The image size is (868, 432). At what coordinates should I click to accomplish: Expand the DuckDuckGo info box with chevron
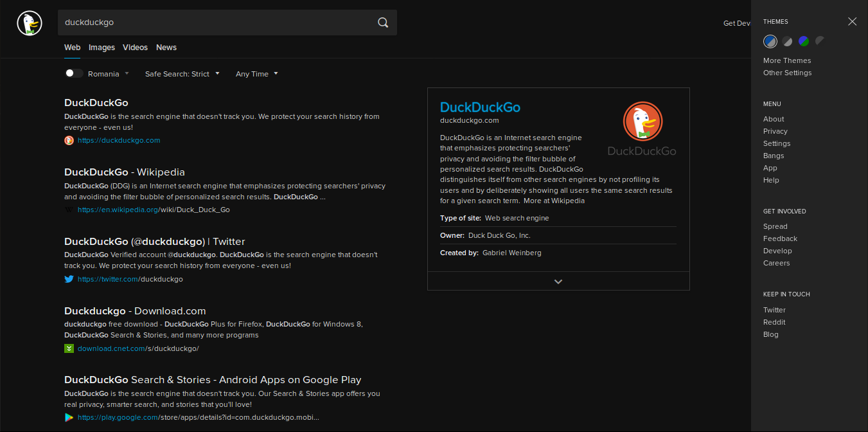click(x=558, y=281)
